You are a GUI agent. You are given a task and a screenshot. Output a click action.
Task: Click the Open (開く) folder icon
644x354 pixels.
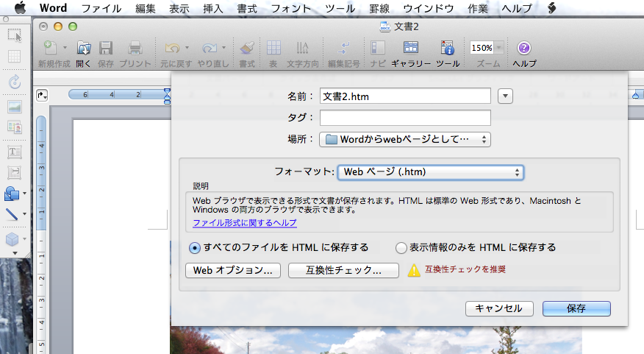(84, 48)
